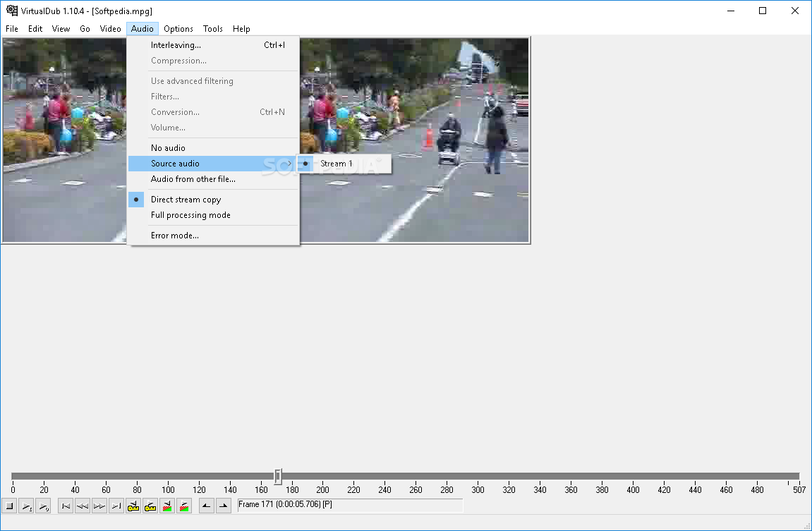The width and height of the screenshot is (812, 531).
Task: Click the Frame 171 position field
Action: [x=350, y=505]
